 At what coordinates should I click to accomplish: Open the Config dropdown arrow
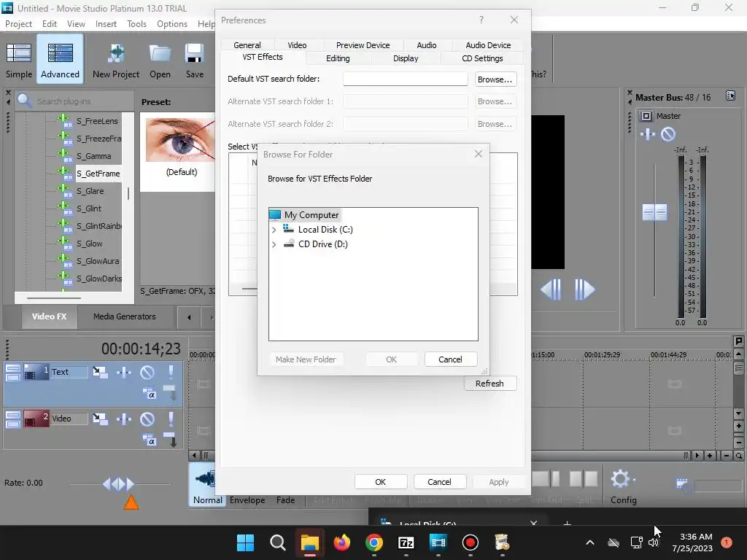[x=634, y=481]
